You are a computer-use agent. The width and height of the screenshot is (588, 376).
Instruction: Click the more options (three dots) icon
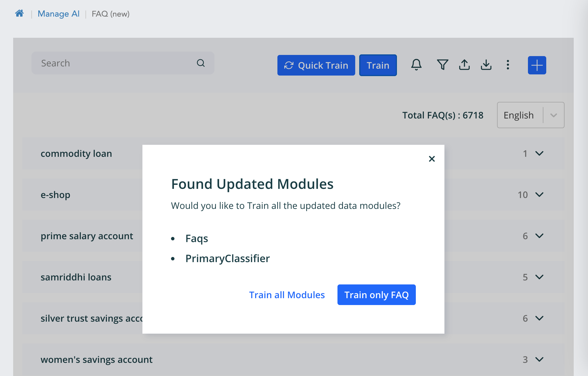coord(508,65)
